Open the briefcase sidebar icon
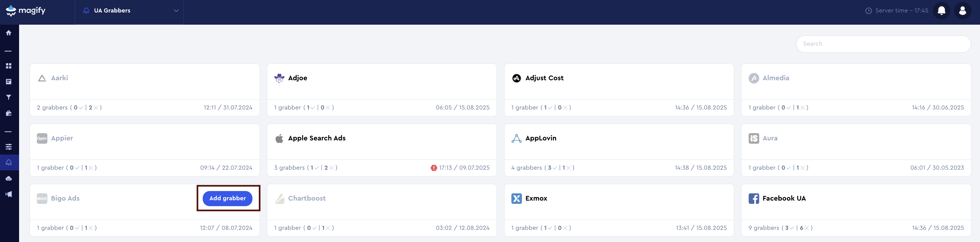Viewport: 980px width, 242px height. click(x=9, y=113)
